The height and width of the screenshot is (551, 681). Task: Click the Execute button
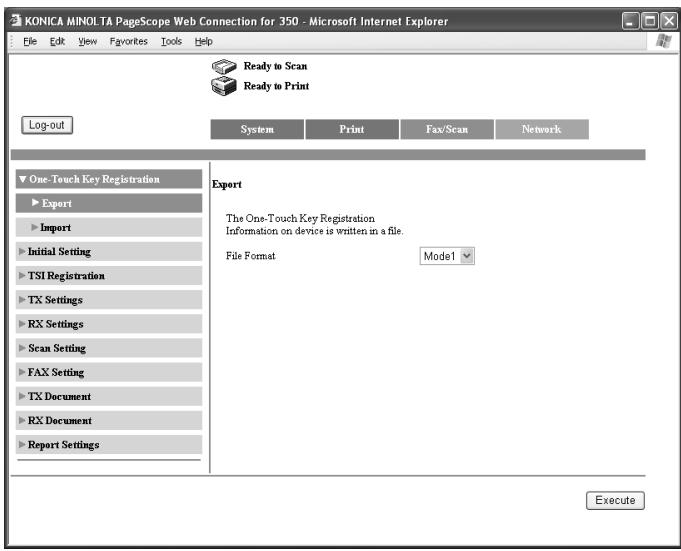[x=615, y=500]
